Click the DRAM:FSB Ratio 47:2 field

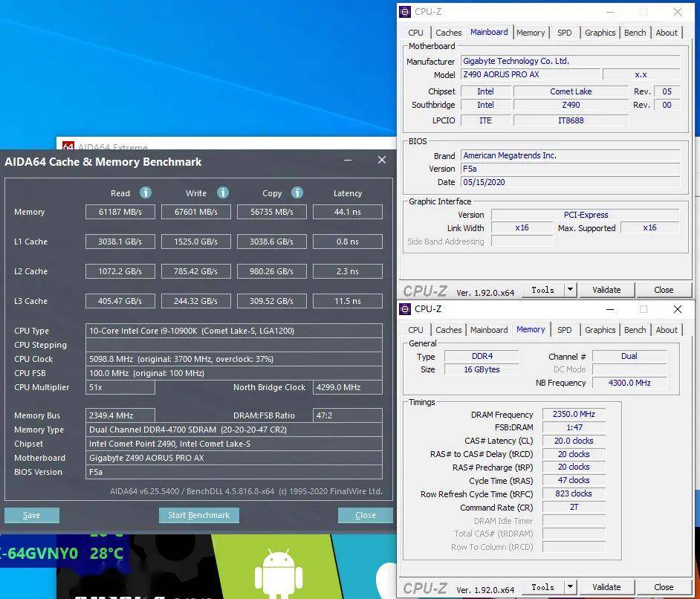pos(348,415)
